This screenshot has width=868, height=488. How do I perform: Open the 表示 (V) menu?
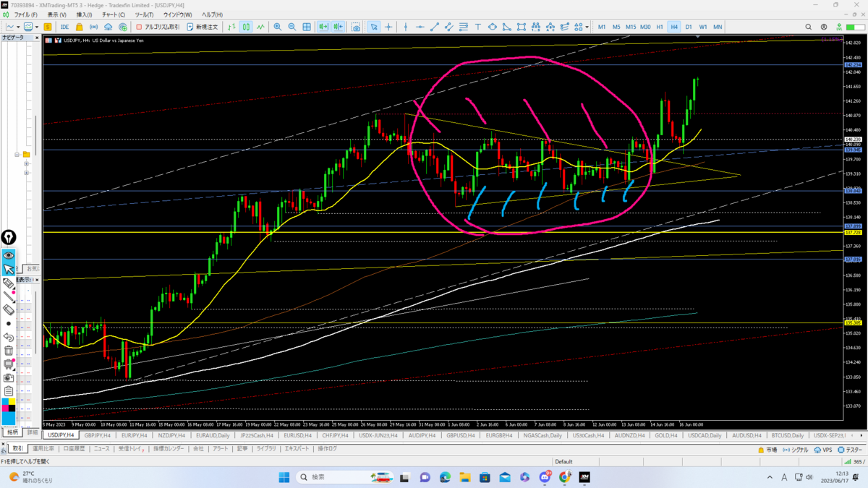coord(56,14)
